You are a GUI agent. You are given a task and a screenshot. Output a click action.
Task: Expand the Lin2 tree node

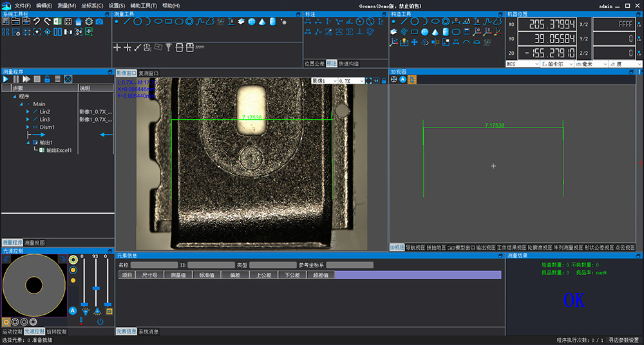[x=28, y=112]
